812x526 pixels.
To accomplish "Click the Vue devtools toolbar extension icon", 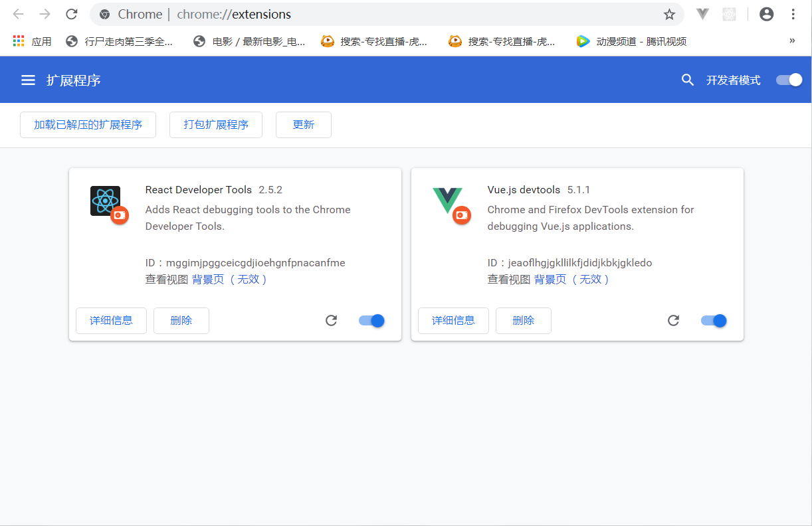I will point(703,14).
